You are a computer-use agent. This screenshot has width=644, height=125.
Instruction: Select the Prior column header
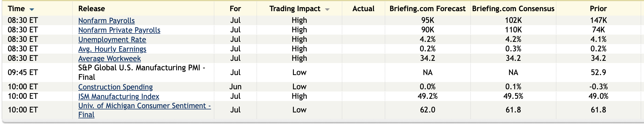coord(598,9)
